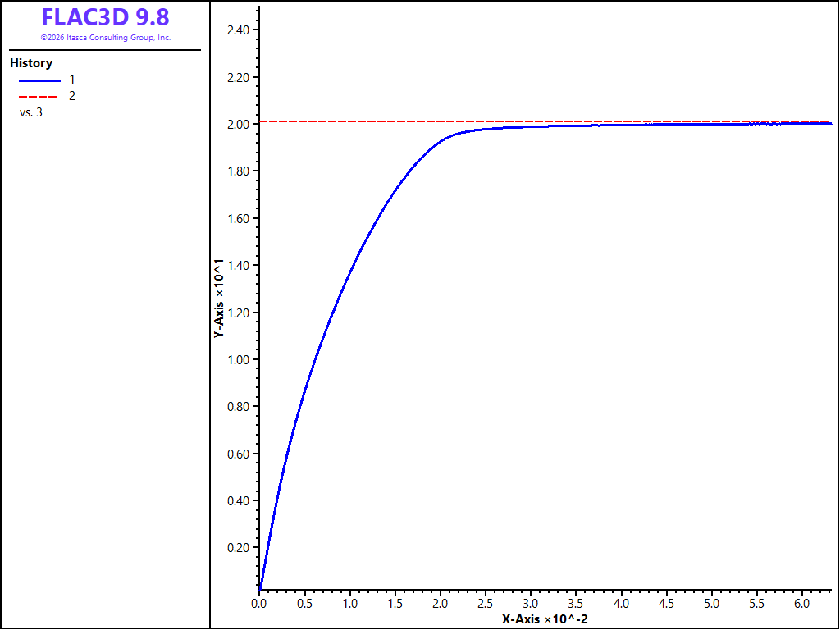Click the FLAC3D 9.8 title text
This screenshot has height=630, width=840.
tap(106, 17)
